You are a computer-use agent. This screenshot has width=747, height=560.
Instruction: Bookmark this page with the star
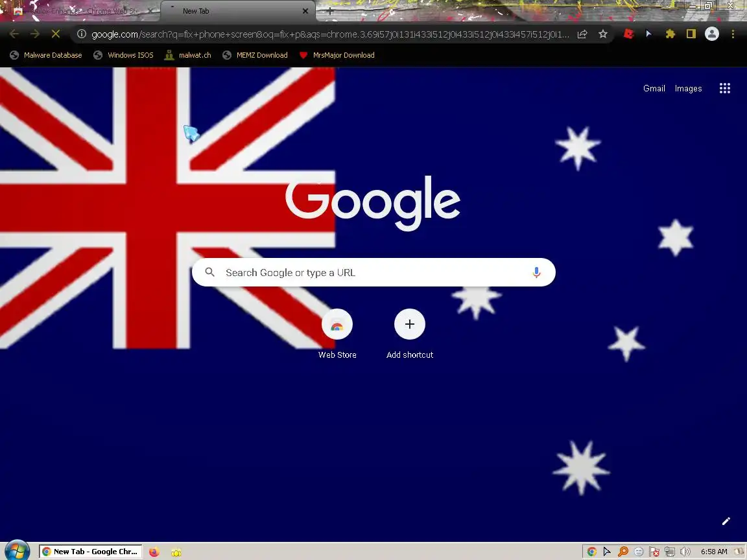[x=603, y=34]
